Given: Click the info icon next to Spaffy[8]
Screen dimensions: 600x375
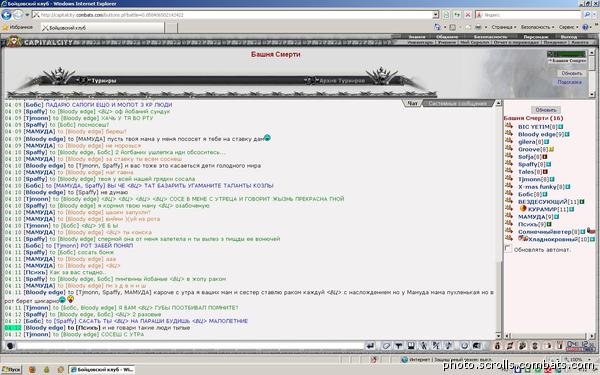Looking at the screenshot, I should pos(548,164).
